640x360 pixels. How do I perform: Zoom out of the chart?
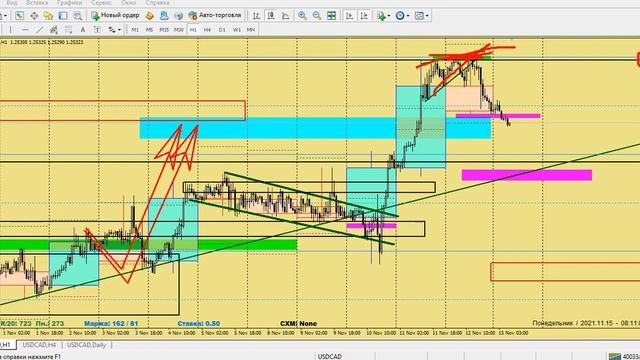point(317,16)
